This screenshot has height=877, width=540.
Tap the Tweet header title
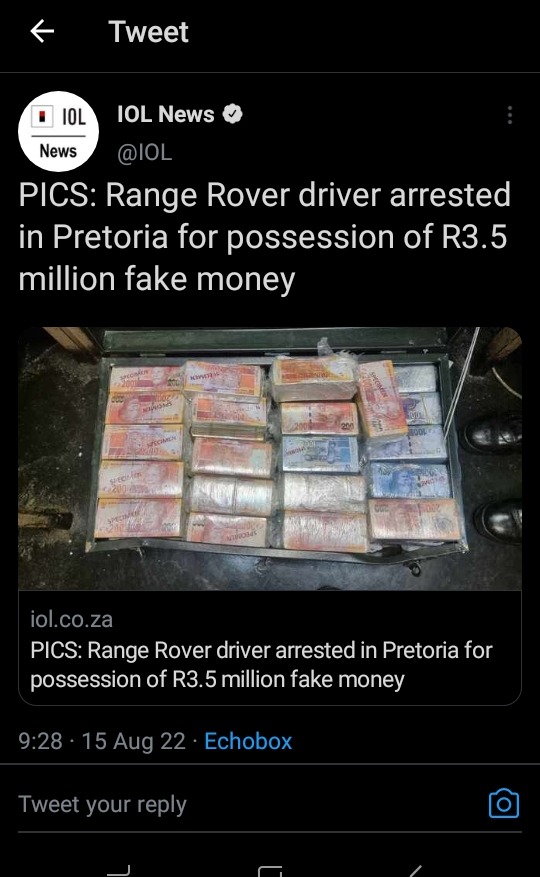point(148,31)
